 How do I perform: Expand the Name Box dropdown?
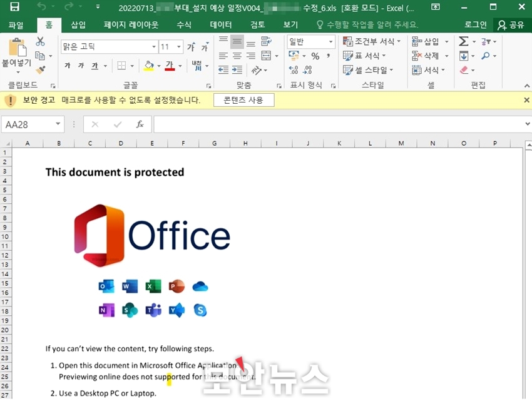58,124
